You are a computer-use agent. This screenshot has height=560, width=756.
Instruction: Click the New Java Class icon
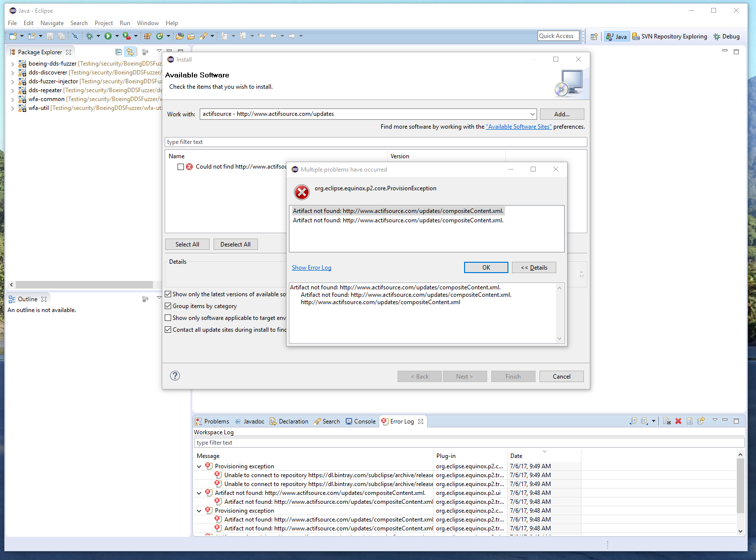[160, 36]
